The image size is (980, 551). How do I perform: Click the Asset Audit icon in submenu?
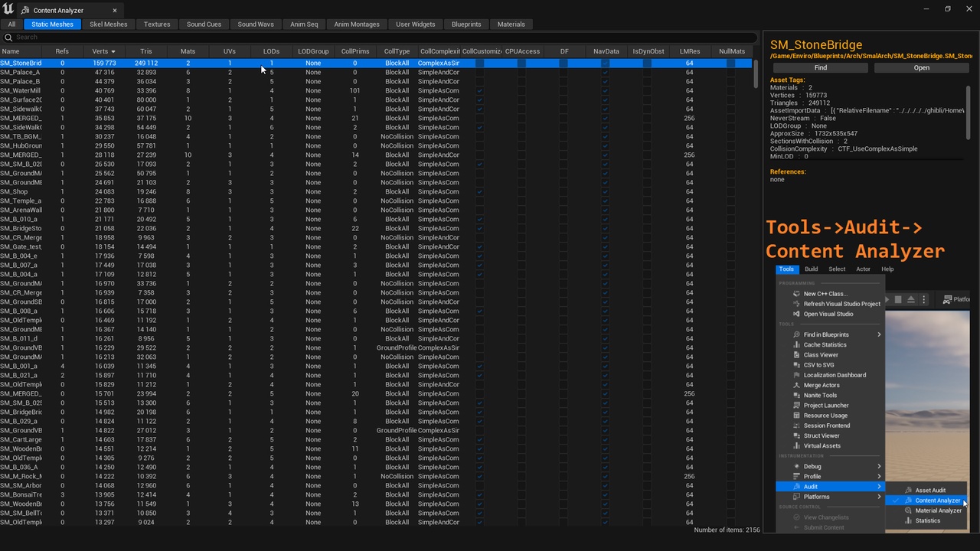tap(909, 491)
